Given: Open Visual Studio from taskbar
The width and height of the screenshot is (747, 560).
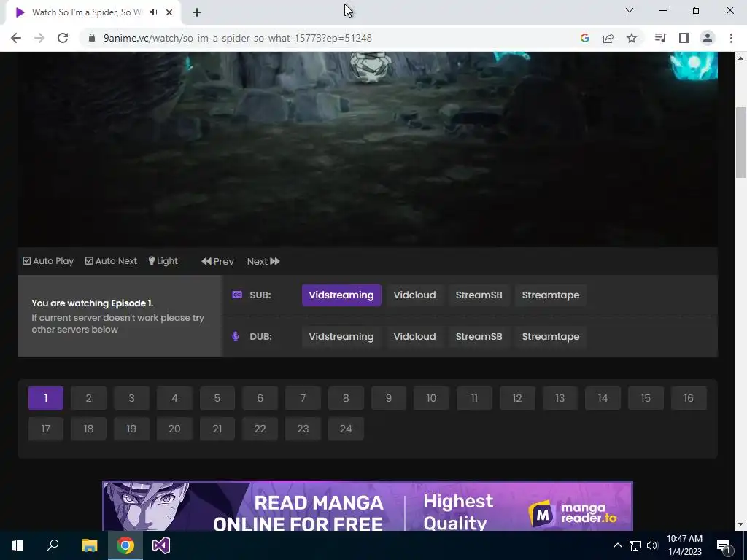Looking at the screenshot, I should [161, 545].
